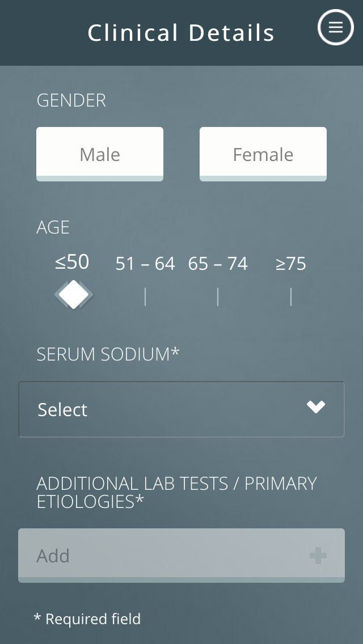The image size is (363, 644).
Task: Click the Required field note
Action: (x=87, y=619)
